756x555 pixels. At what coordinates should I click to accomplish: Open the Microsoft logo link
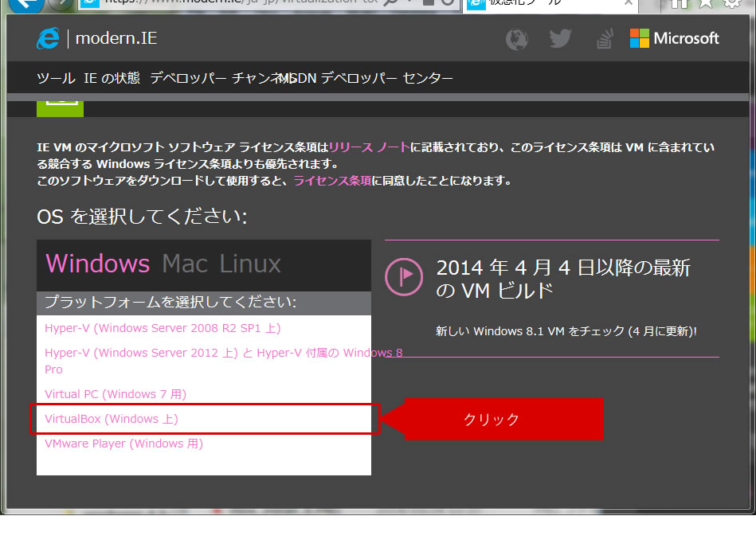(674, 38)
